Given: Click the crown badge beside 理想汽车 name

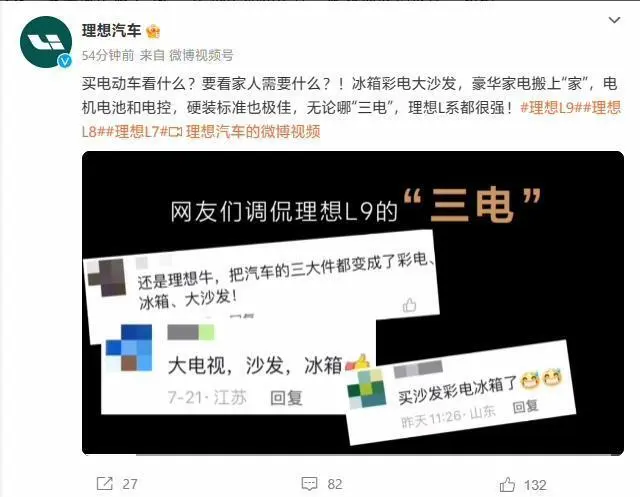Looking at the screenshot, I should click(153, 31).
